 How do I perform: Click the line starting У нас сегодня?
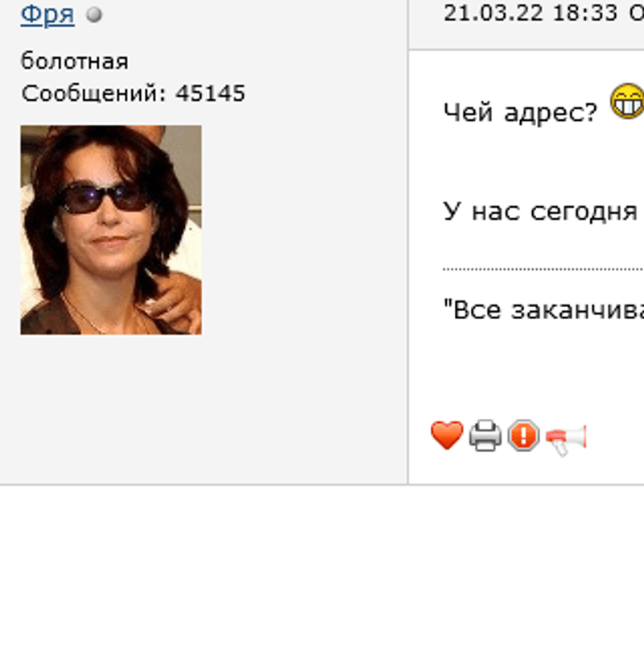pyautogui.click(x=541, y=211)
